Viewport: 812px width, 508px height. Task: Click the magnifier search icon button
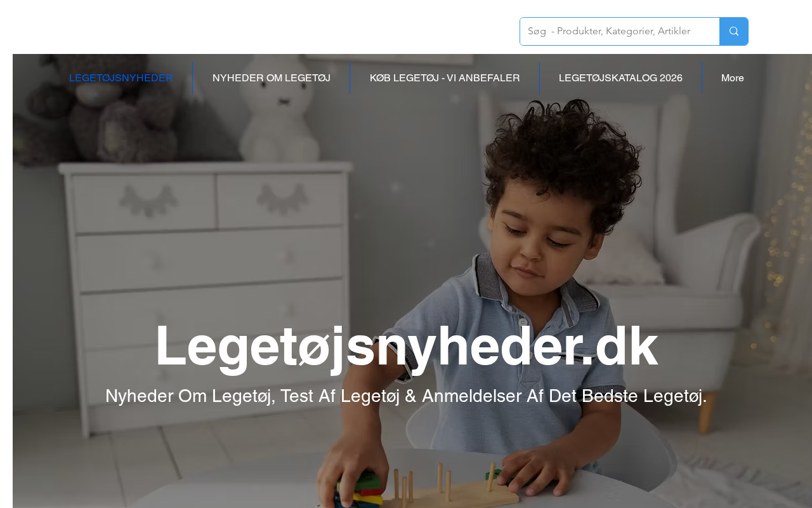(x=734, y=31)
